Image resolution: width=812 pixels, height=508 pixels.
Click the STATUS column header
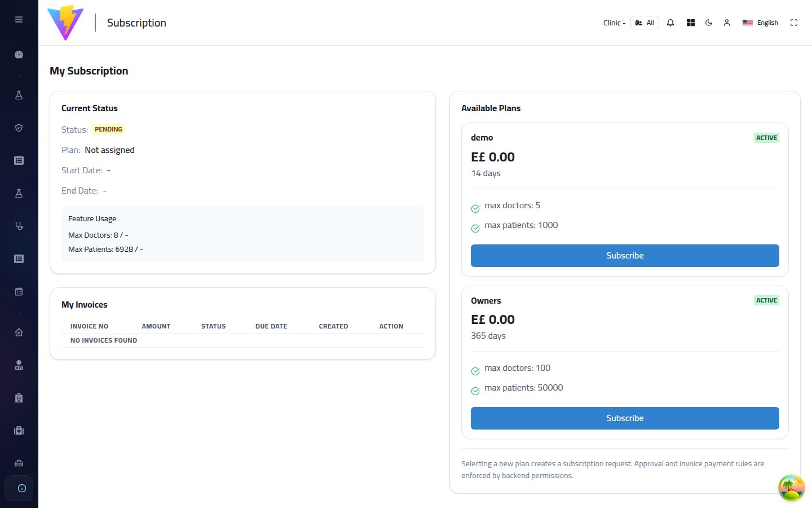click(x=213, y=326)
